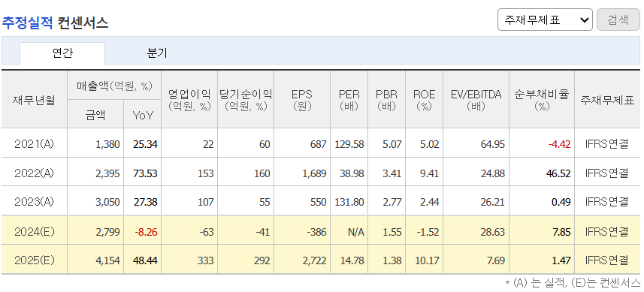Click operating profit value 333
The width and height of the screenshot is (644, 292).
206,260
